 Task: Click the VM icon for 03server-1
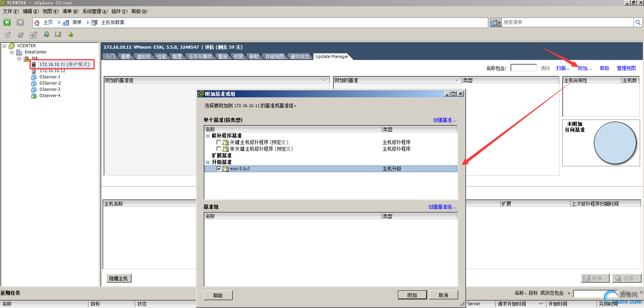(x=34, y=77)
